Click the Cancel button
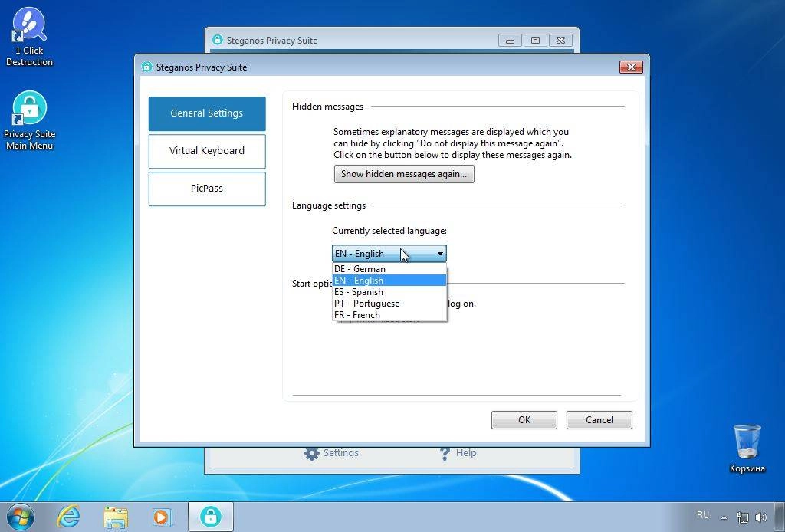Image resolution: width=785 pixels, height=532 pixels. tap(599, 420)
